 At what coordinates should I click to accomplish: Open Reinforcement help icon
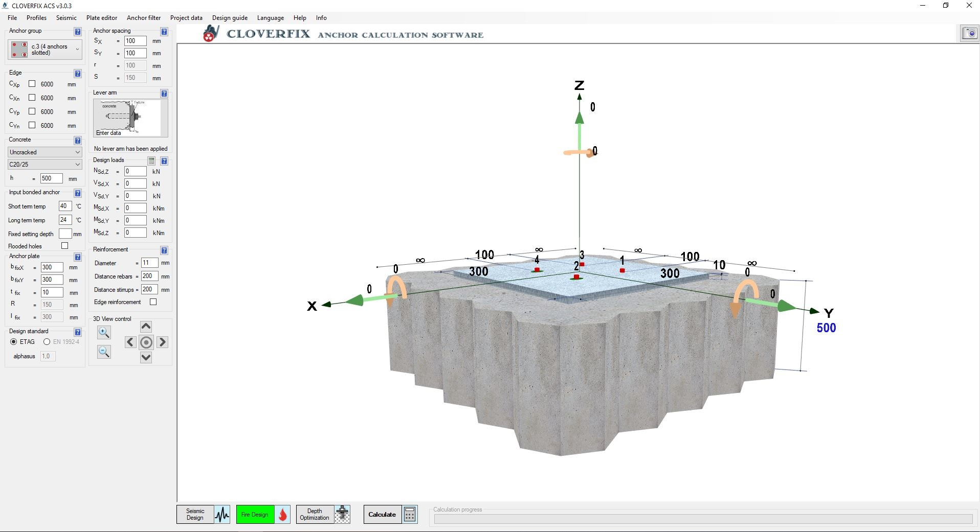pyautogui.click(x=164, y=250)
